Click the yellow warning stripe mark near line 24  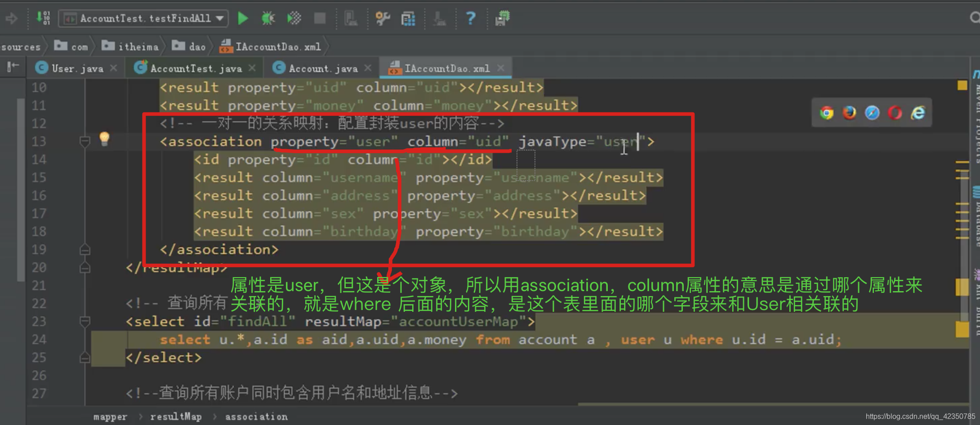[962, 329]
